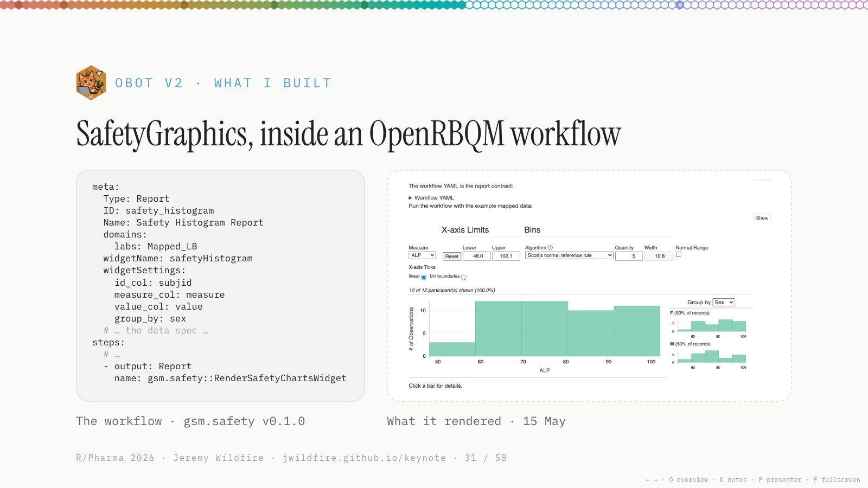Click the caption 'What it rendered · 15 May'
868x488 pixels.
[x=476, y=421]
